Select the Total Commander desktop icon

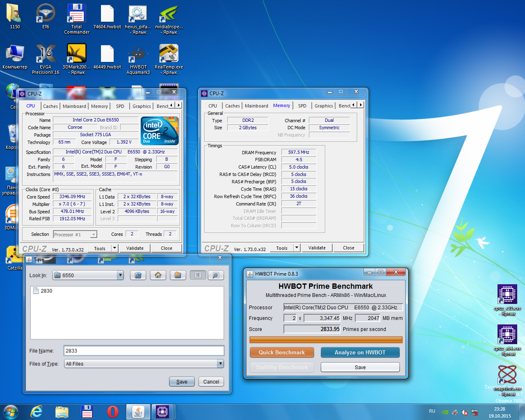[x=77, y=19]
